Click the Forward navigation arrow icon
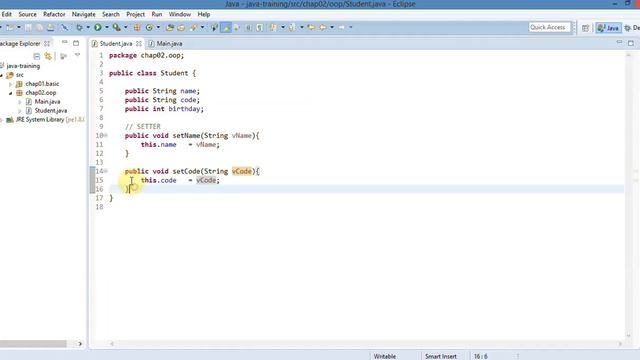This screenshot has height=360, width=640. [x=341, y=27]
